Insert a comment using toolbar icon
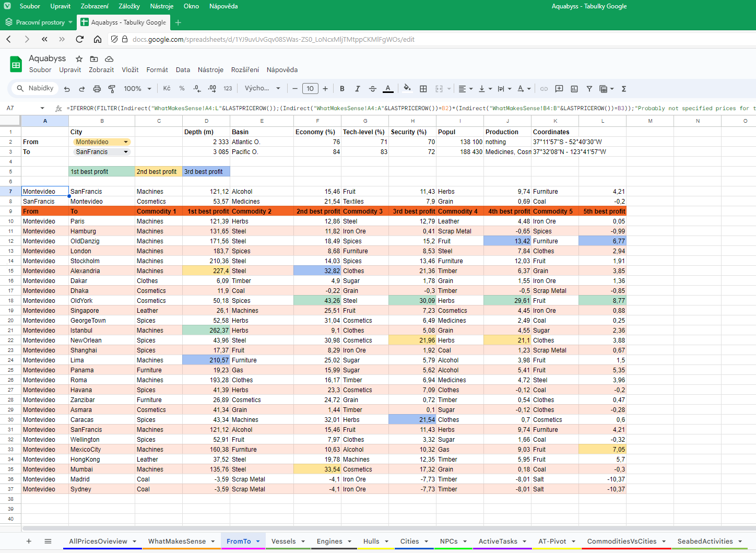The height and width of the screenshot is (553, 756). tap(559, 89)
